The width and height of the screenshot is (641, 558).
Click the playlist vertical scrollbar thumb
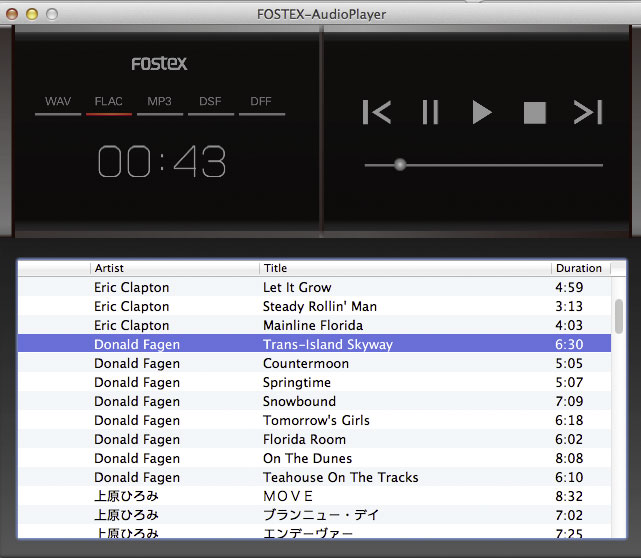tap(619, 316)
